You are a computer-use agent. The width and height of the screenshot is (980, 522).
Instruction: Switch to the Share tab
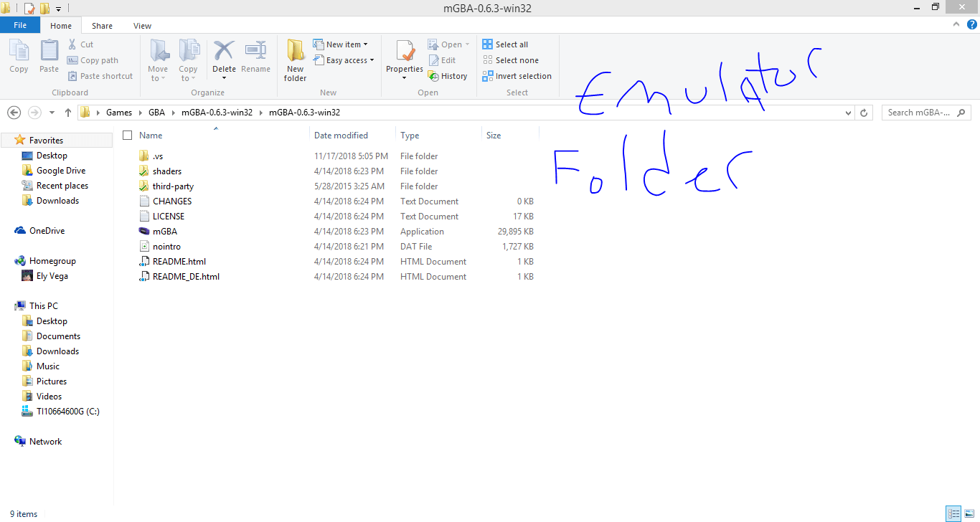coord(102,26)
